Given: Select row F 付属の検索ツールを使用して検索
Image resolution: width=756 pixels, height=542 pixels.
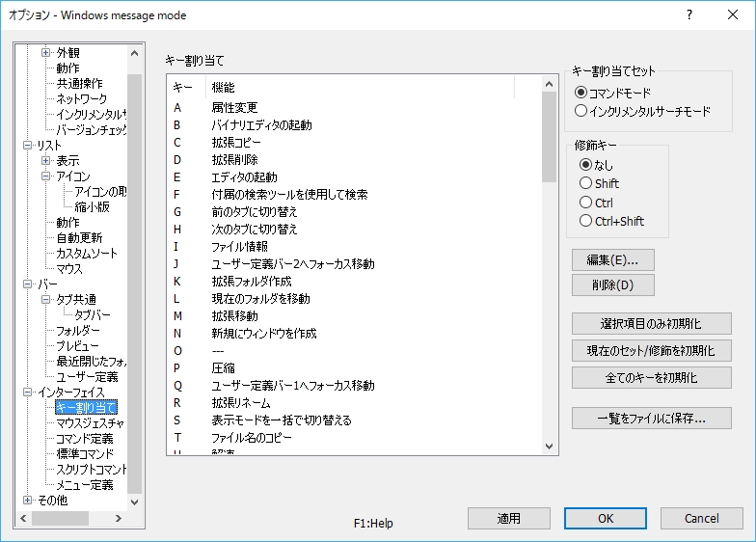Looking at the screenshot, I should [355, 195].
